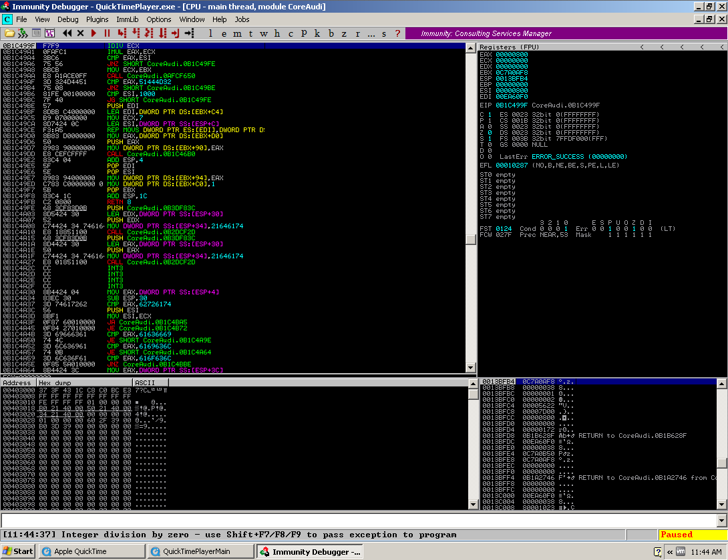Open a file with the folder icon
The image size is (728, 560).
[9, 33]
